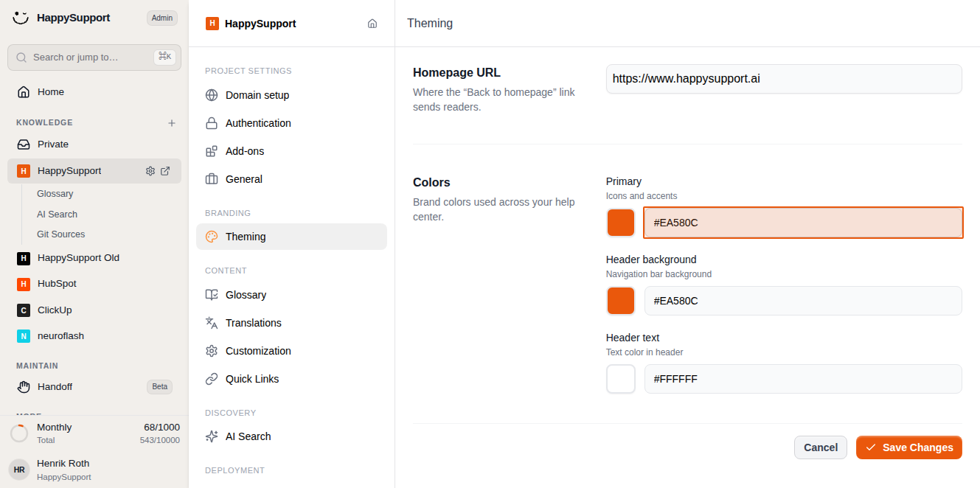This screenshot has height=488, width=980.
Task: Open Authentication settings
Action: (291, 123)
